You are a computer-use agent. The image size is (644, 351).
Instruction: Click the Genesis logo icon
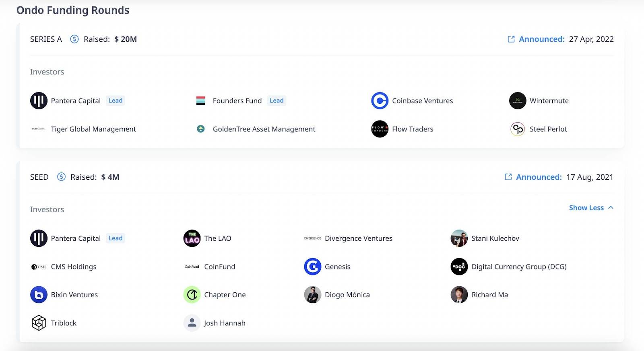[313, 267]
